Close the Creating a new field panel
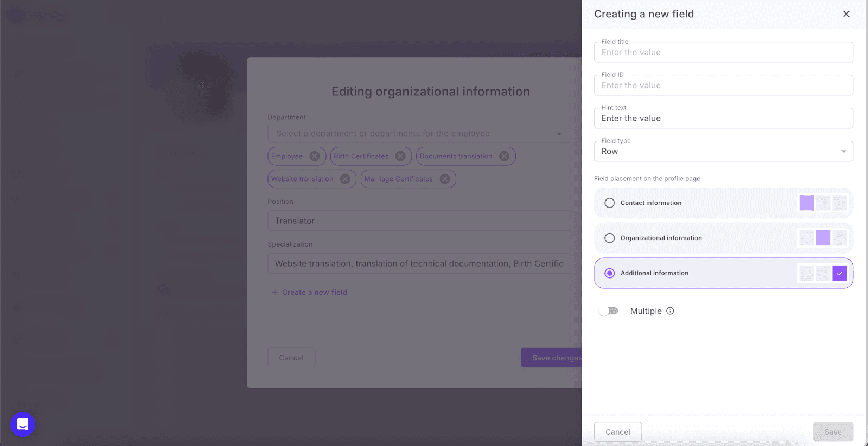Image resolution: width=868 pixels, height=446 pixels. pos(846,14)
